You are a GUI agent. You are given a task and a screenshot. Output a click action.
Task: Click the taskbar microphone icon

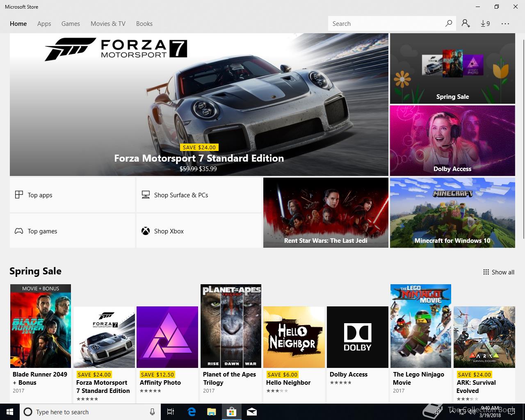point(152,412)
